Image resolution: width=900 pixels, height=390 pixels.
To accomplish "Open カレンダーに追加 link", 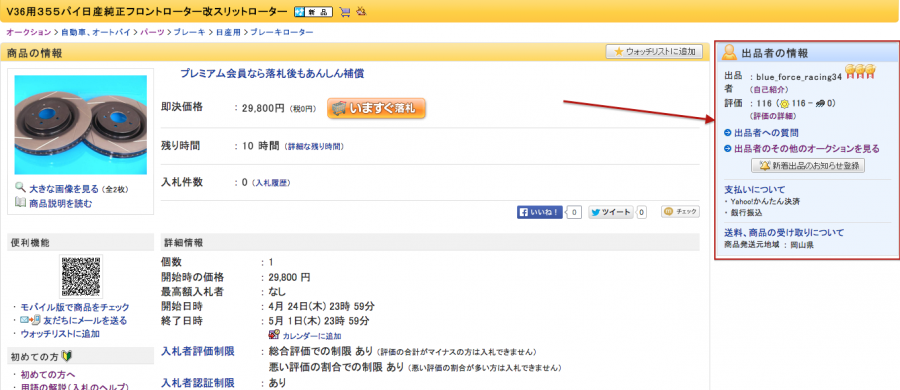I will pos(312,336).
